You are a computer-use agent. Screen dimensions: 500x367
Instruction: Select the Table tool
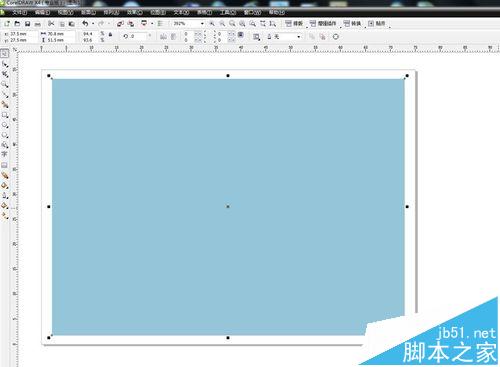[x=5, y=165]
